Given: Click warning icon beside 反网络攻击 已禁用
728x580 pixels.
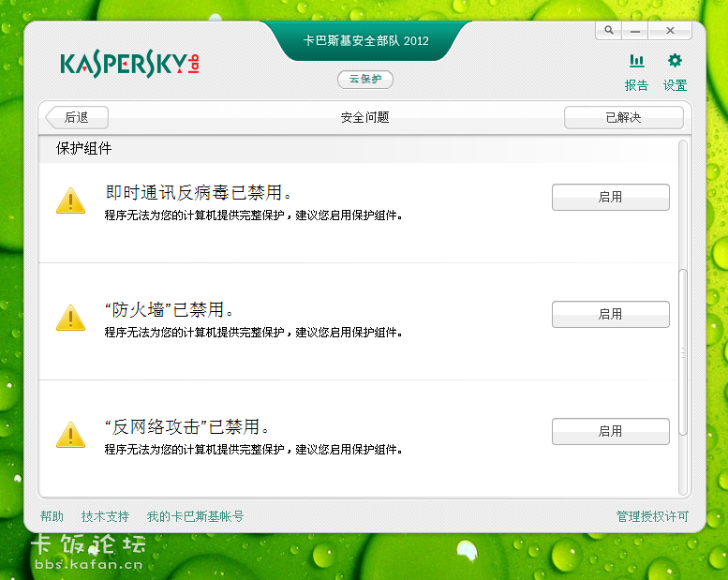Looking at the screenshot, I should pos(70,435).
